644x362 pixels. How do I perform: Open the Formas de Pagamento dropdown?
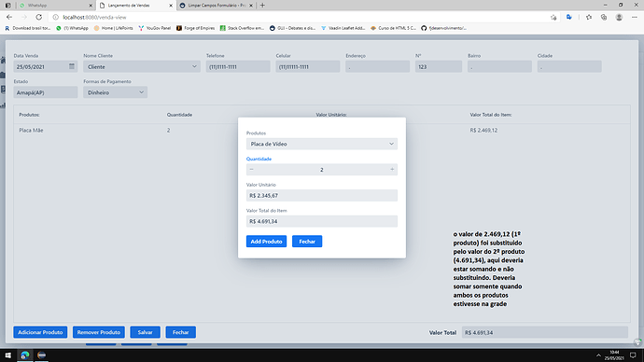point(116,92)
